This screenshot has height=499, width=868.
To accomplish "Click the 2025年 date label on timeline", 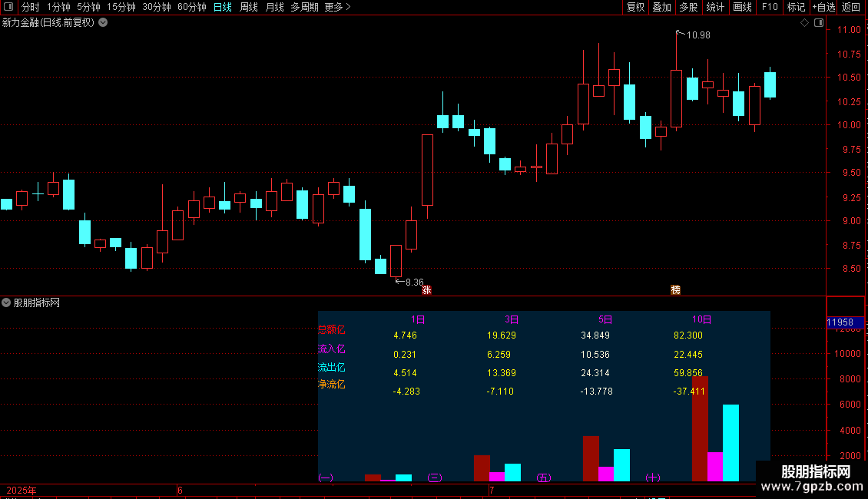I will 21,490.
